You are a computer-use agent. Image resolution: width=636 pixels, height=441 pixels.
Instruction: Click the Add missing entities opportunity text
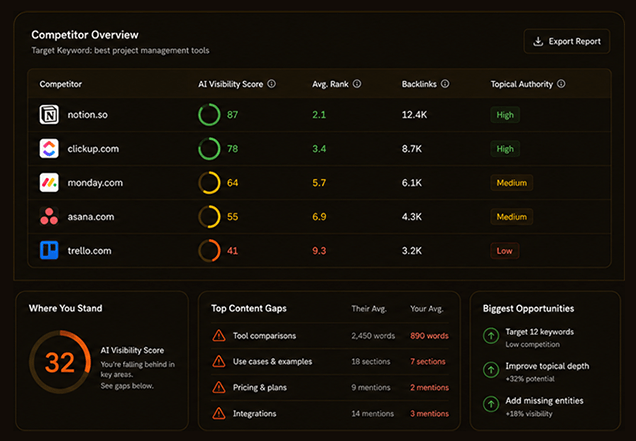(544, 401)
